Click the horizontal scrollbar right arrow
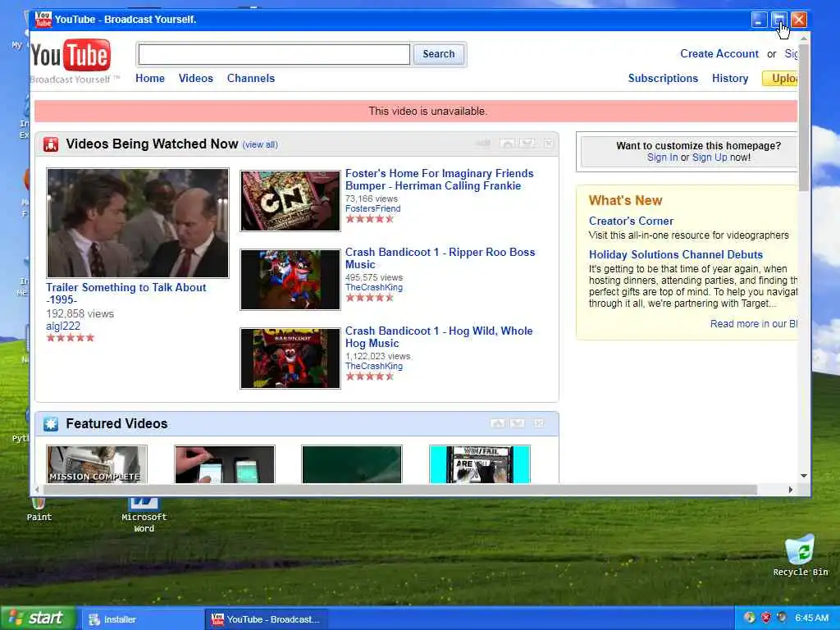 (791, 490)
